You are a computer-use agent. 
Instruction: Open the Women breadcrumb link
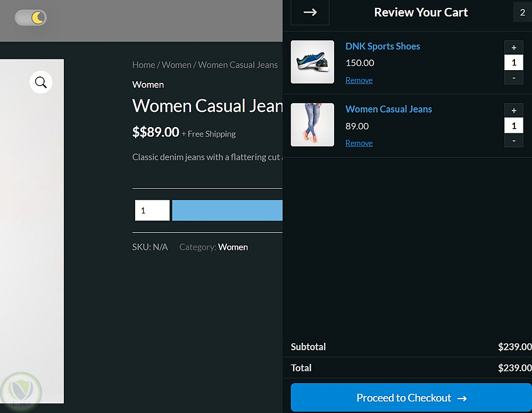[x=176, y=65]
